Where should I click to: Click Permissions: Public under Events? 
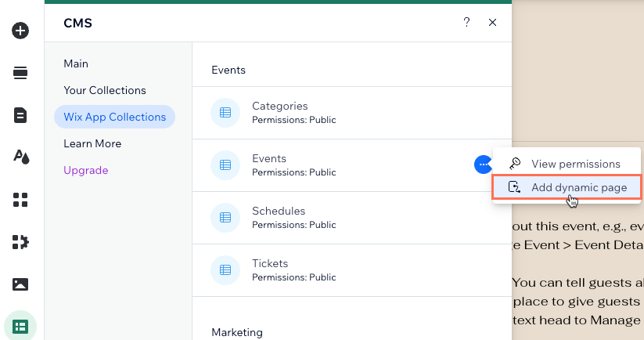pos(294,172)
